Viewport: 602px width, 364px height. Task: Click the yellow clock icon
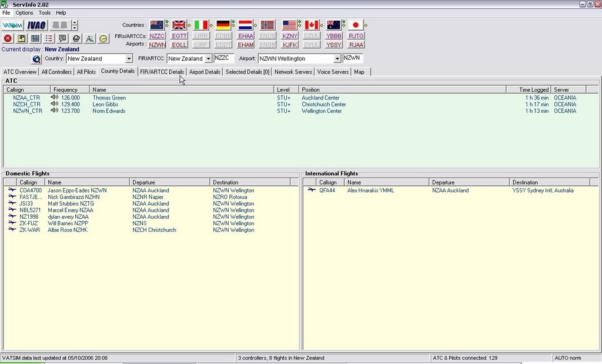coord(103,39)
